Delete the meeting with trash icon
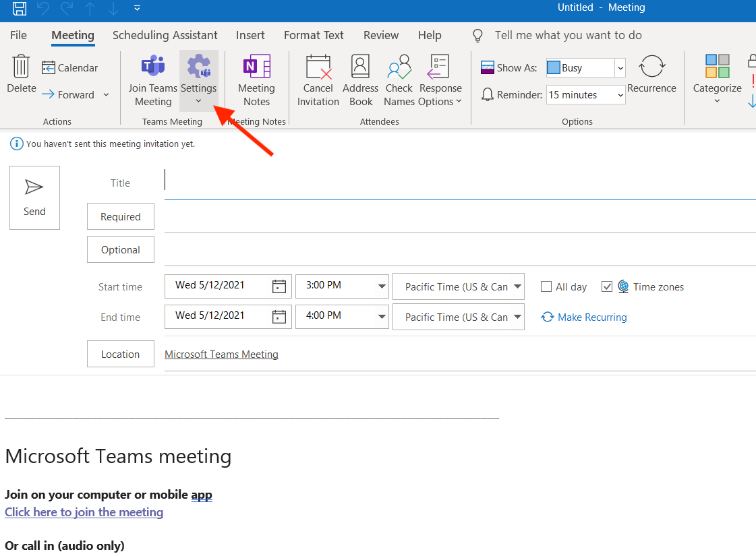 (21, 73)
